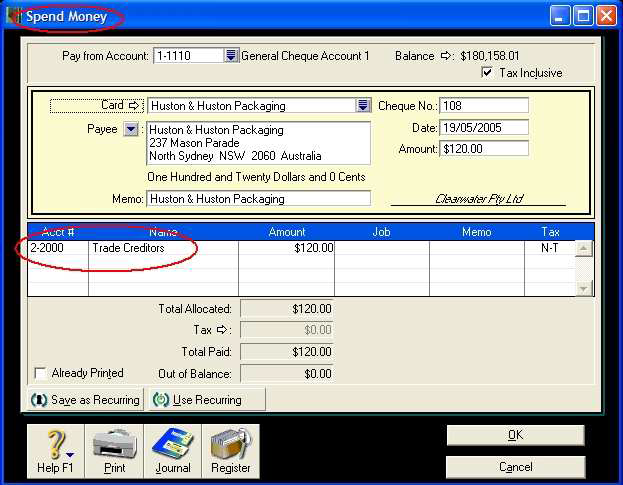This screenshot has height=485, width=623.
Task: Click amount in words One Hundred and Twenty Dollars
Action: 256,177
